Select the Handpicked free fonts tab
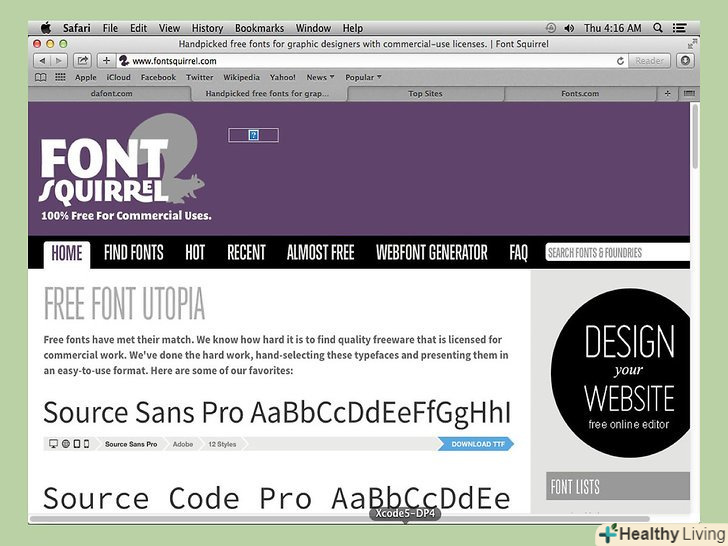 (x=267, y=93)
